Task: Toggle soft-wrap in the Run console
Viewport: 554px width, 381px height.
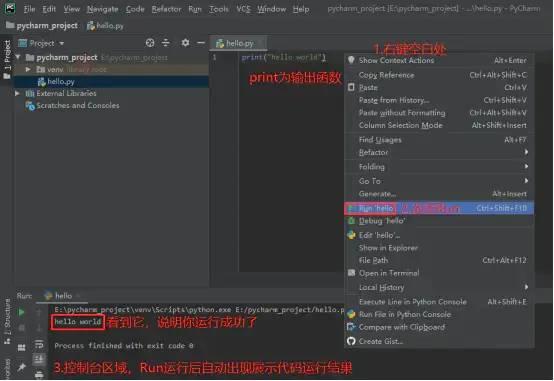Action: click(39, 344)
